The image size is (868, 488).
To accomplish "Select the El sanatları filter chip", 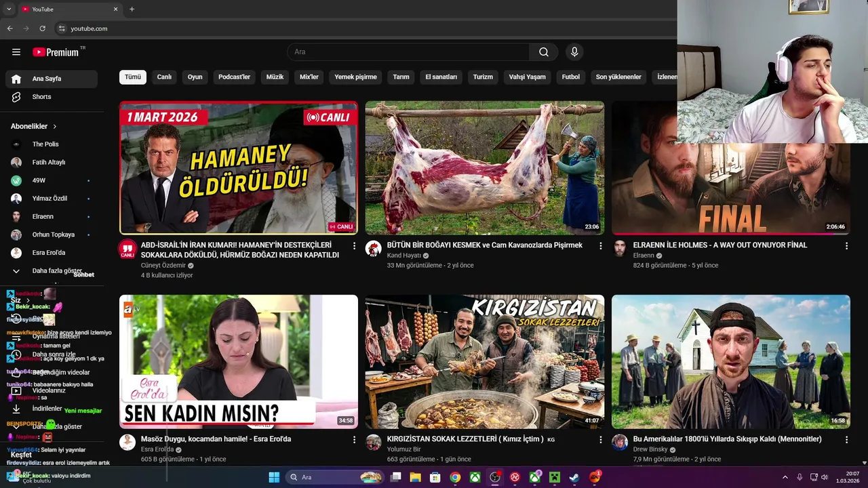I will 441,77.
